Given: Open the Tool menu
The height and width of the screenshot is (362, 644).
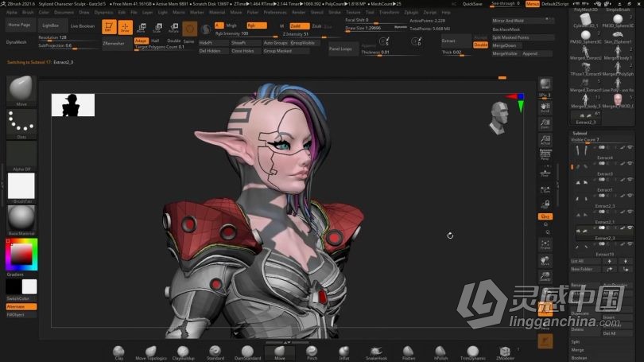Looking at the screenshot, I should click(370, 12).
